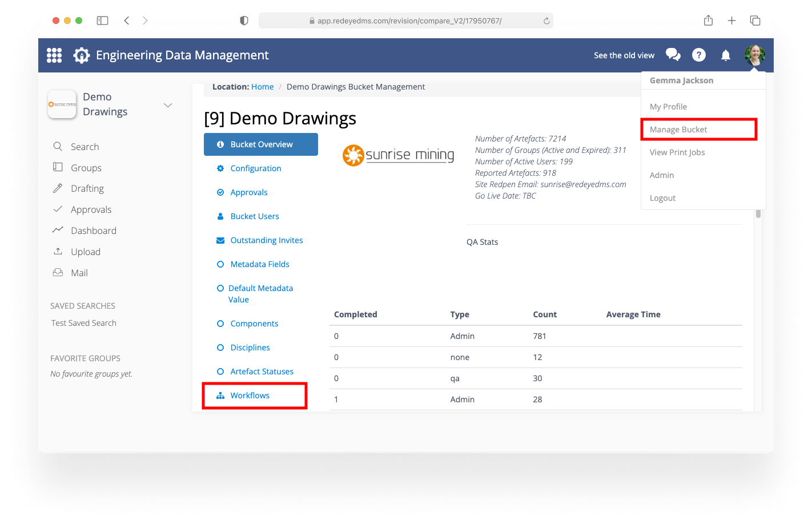This screenshot has height=525, width=812.
Task: Click the Mail inbox icon
Action: coord(58,272)
